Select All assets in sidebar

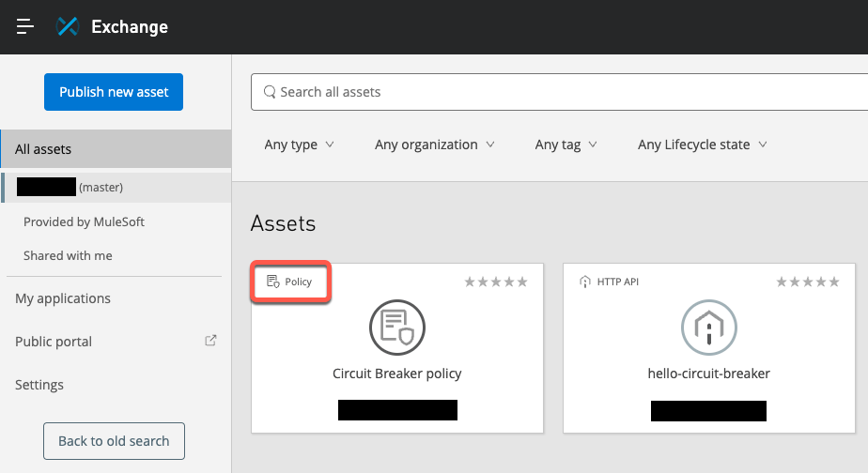116,149
